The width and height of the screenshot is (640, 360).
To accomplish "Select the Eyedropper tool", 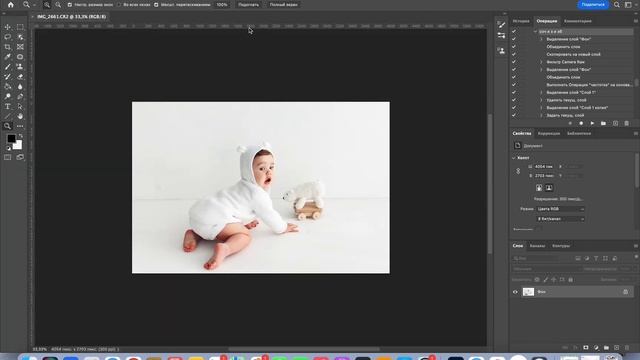I will click(x=8, y=57).
